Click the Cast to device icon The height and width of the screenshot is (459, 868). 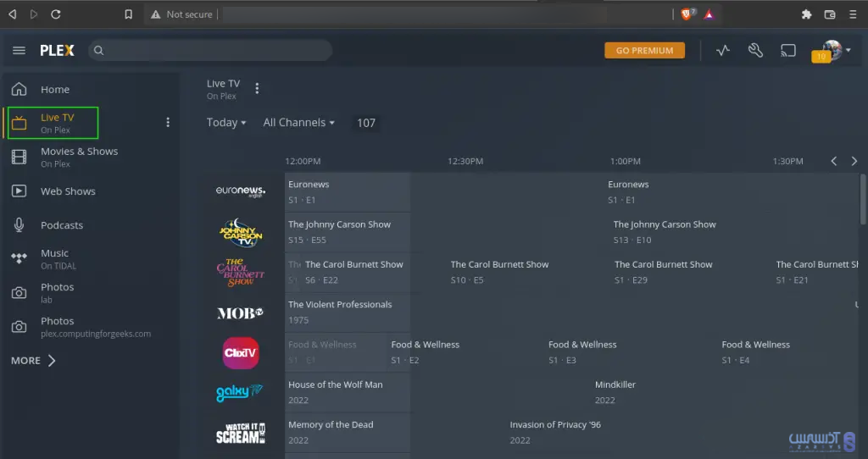(x=788, y=50)
